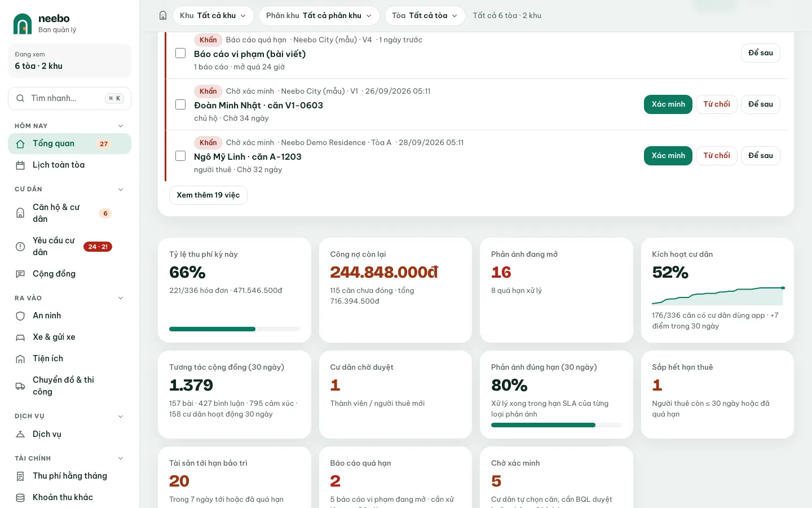The image size is (812, 508).
Task: Tick checkbox for Báo cáo vi phạm (bài viết)
Action: tap(180, 53)
